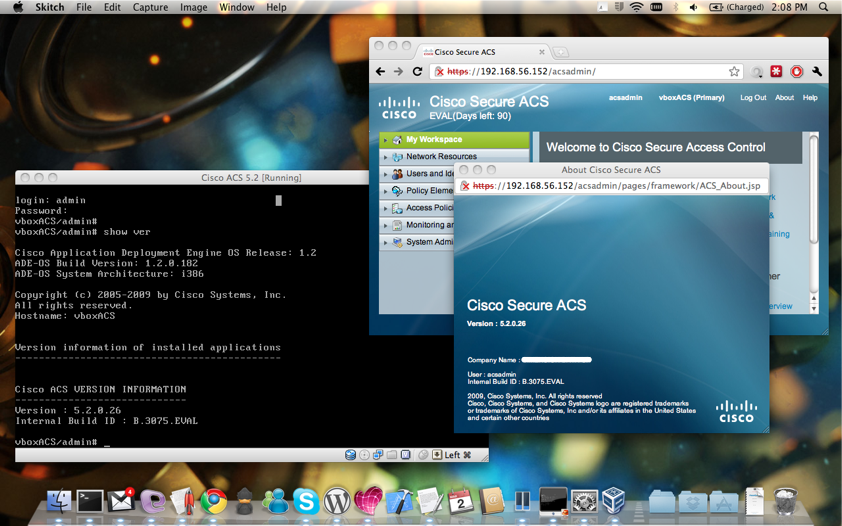Open Skitch application menu
This screenshot has height=526, width=842.
tap(49, 7)
